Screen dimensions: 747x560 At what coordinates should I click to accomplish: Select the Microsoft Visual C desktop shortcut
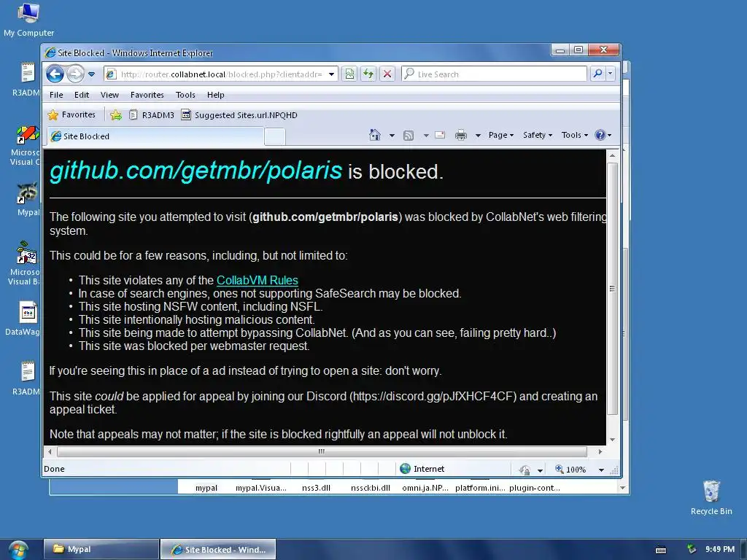tap(26, 146)
